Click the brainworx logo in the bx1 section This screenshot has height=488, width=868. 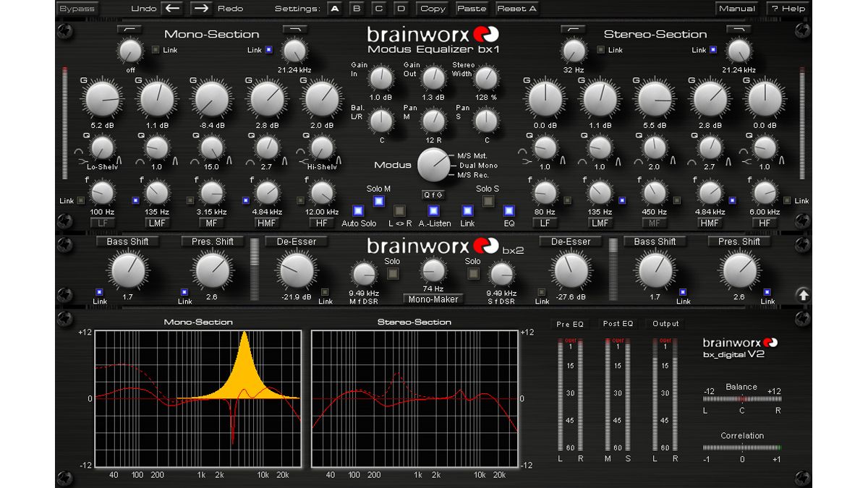[422, 33]
